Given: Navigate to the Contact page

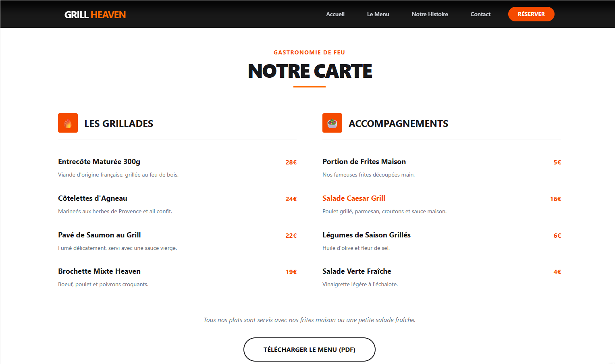Looking at the screenshot, I should pyautogui.click(x=480, y=14).
